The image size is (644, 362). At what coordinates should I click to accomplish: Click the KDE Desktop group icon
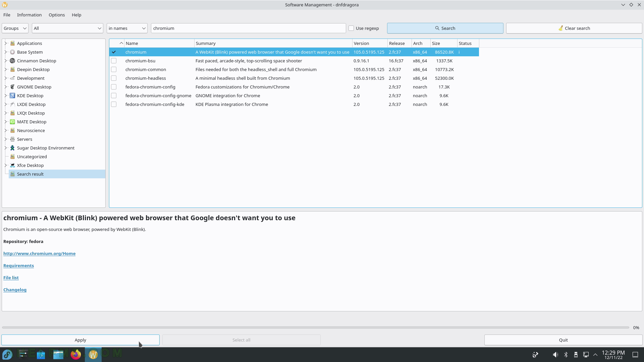(x=12, y=96)
